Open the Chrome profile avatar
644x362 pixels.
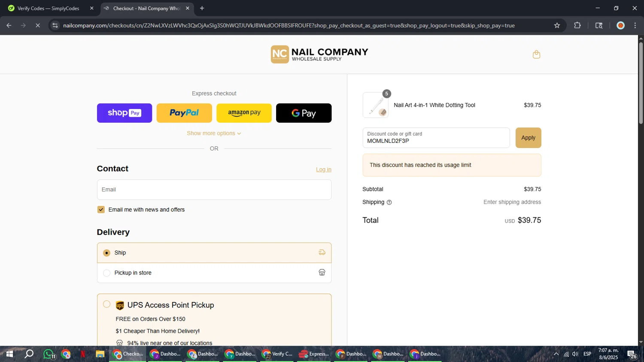[x=620, y=25]
